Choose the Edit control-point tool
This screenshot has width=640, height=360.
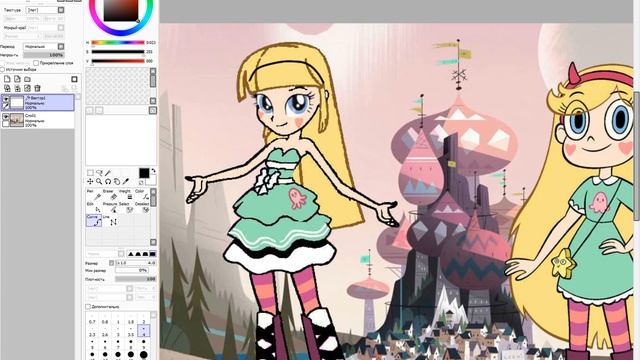pos(93,207)
